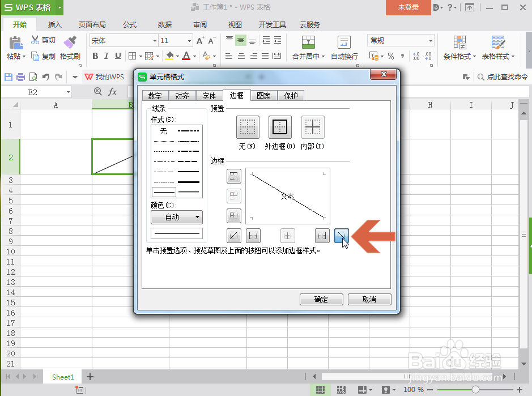Viewport: 532px width, 396px height.
Task: Choose 无 line style
Action: tap(164, 131)
